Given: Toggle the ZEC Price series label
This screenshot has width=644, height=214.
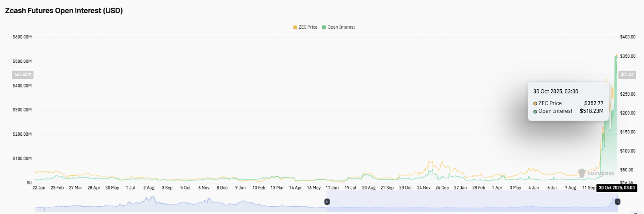Looking at the screenshot, I should pyautogui.click(x=308, y=27).
